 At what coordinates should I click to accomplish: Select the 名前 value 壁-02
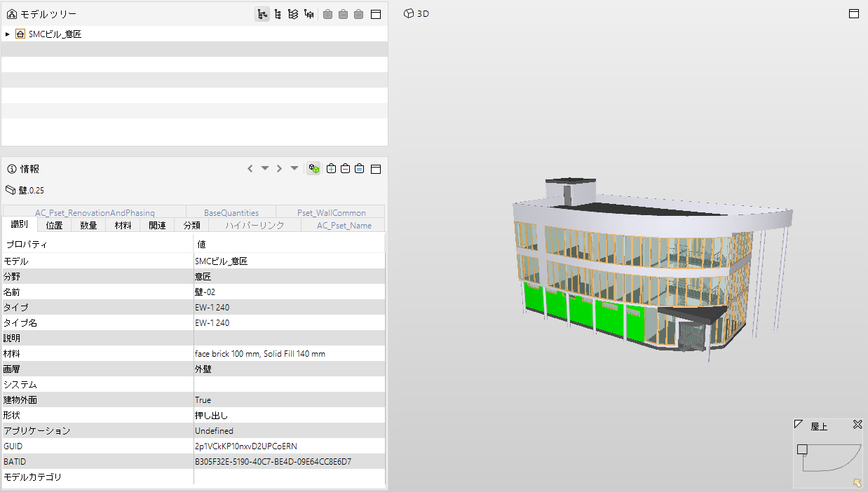pyautogui.click(x=205, y=292)
